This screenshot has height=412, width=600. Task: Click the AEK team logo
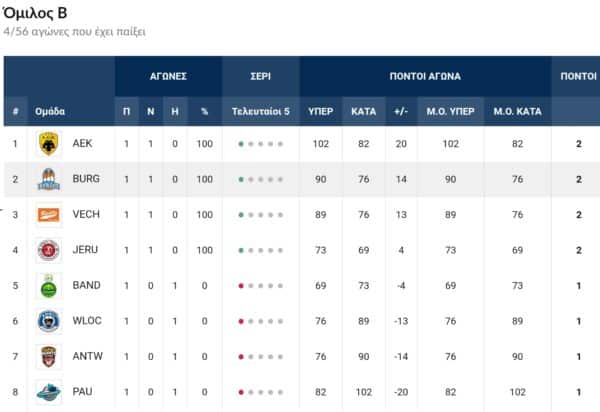48,144
